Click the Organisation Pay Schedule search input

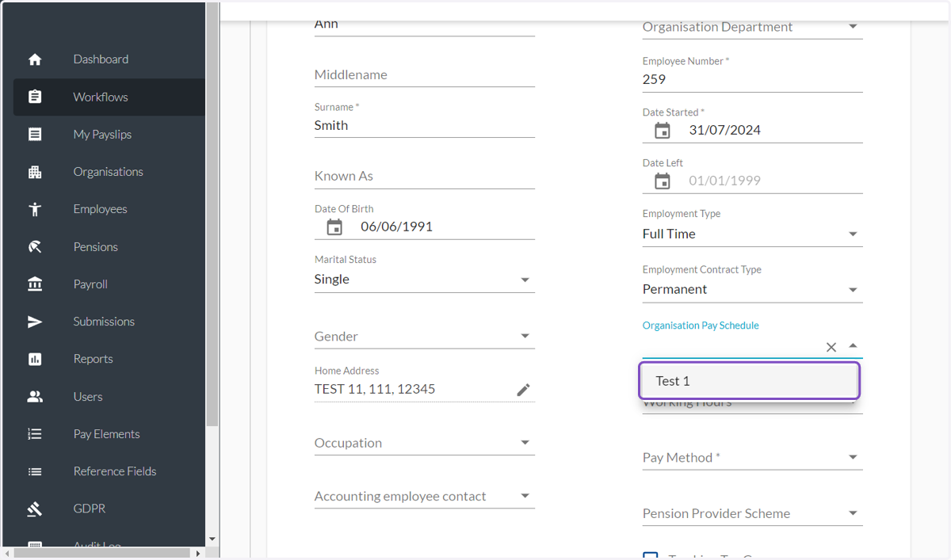731,347
